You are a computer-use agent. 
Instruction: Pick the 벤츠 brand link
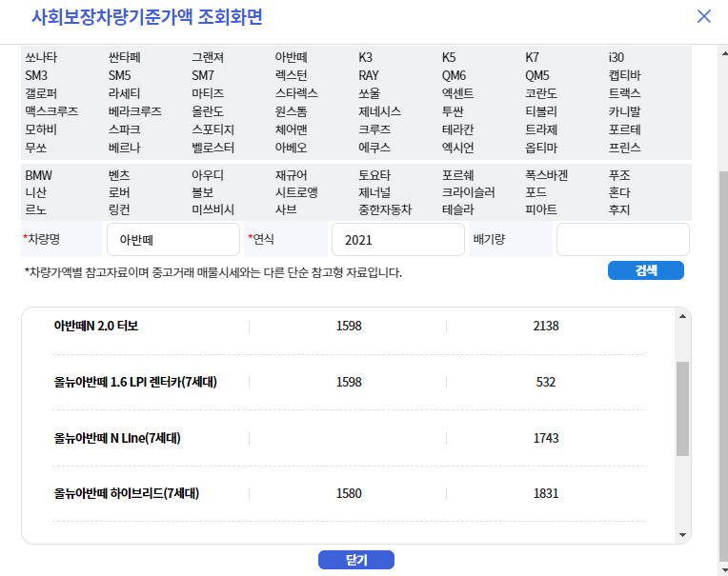click(x=119, y=175)
